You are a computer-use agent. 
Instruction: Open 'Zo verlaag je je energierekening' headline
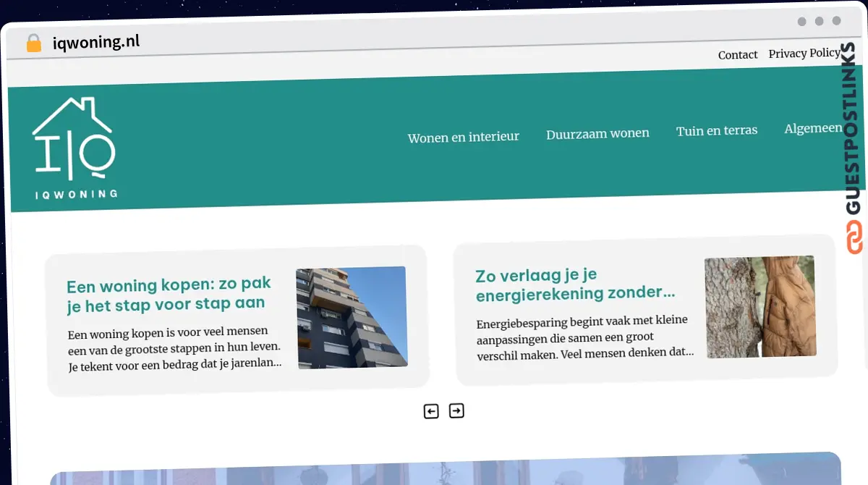(x=576, y=285)
